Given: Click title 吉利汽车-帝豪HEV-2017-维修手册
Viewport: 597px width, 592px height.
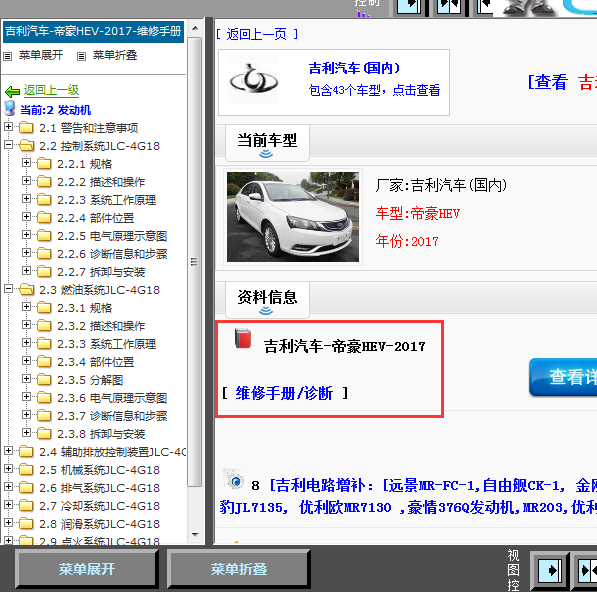Looking at the screenshot, I should 93,31.
